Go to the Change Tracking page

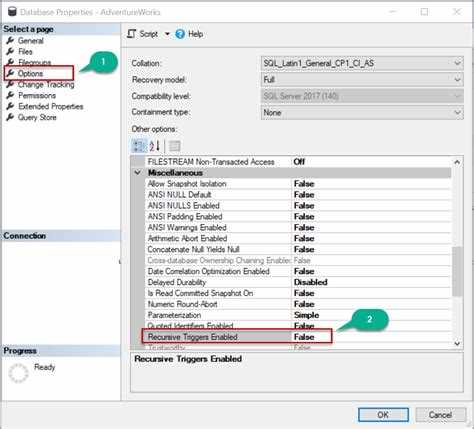point(46,84)
